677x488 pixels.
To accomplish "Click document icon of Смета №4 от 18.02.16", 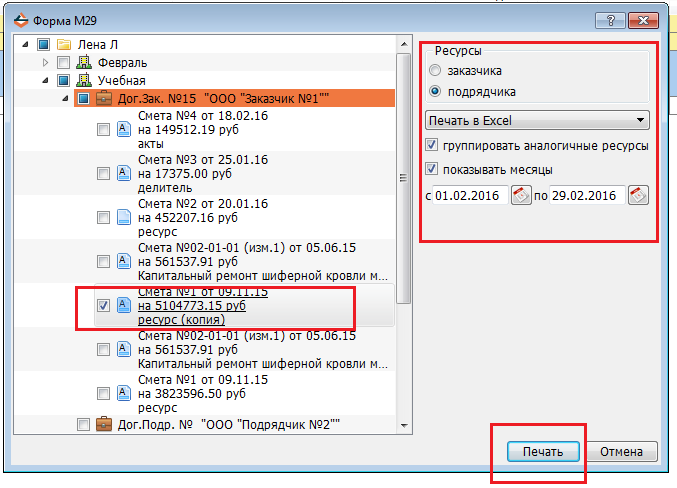I will [124, 129].
